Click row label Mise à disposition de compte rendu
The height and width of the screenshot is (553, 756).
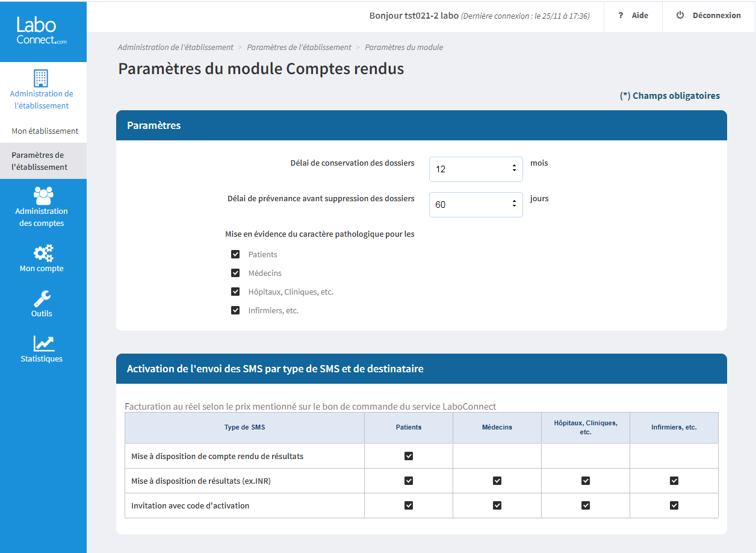(217, 456)
